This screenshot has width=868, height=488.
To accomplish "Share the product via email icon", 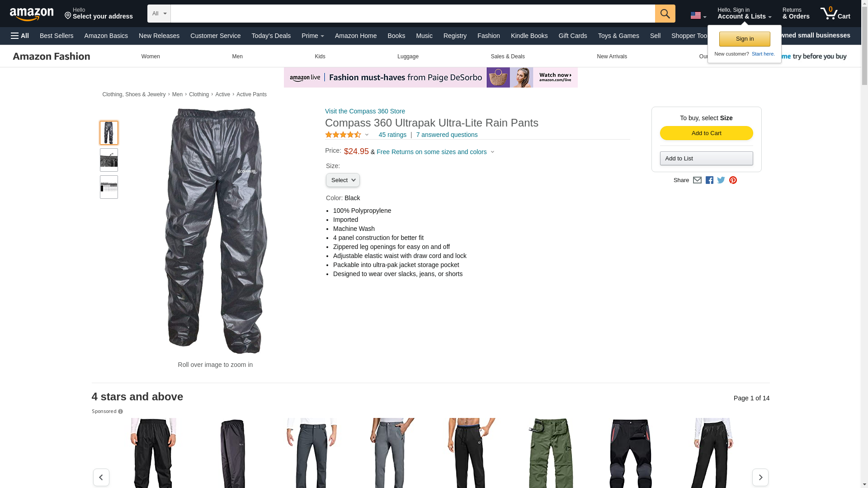I will point(697,180).
